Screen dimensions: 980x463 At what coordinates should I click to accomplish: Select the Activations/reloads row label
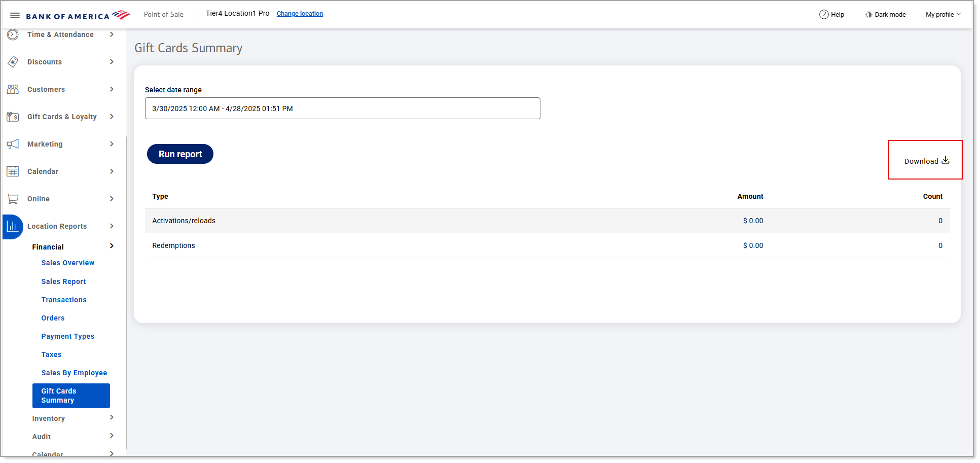click(x=184, y=221)
